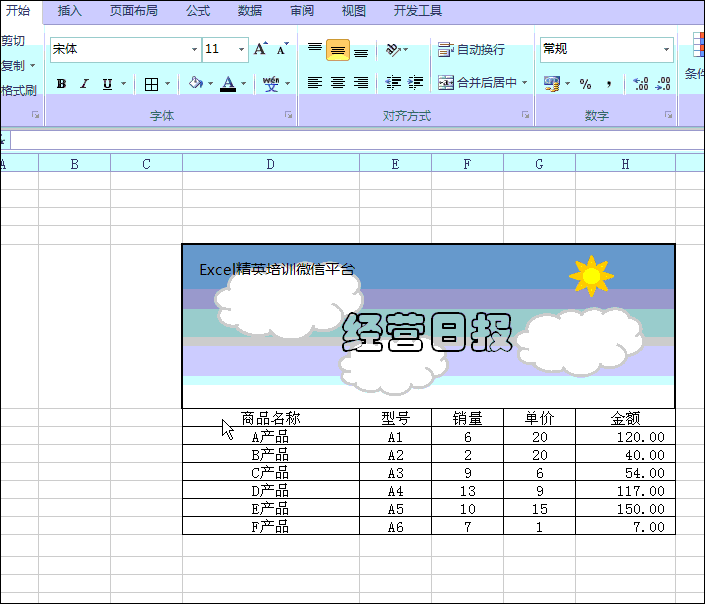
Task: Select cell with 117.00
Action: [625, 490]
